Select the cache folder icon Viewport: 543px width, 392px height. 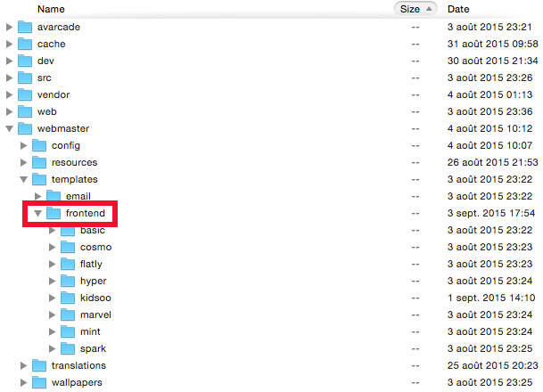pos(25,45)
